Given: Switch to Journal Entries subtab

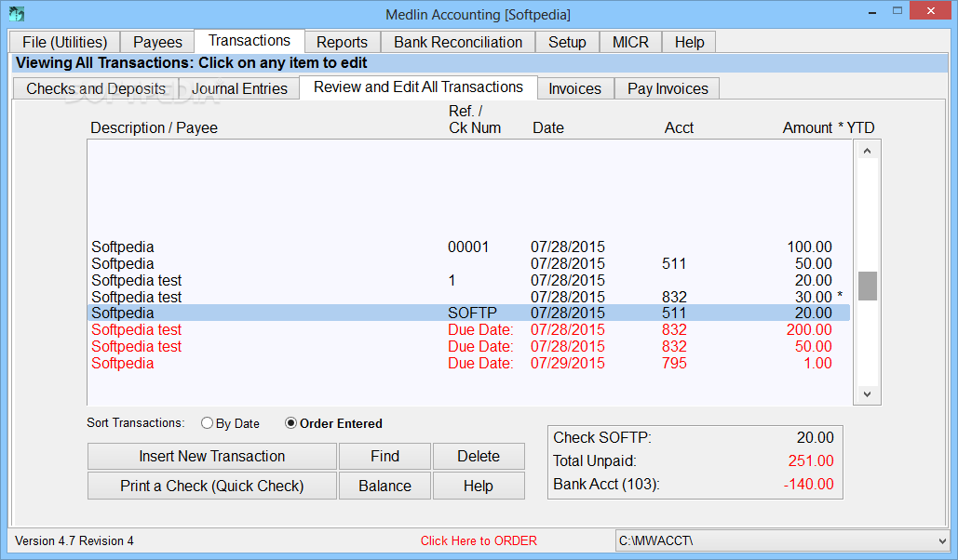Looking at the screenshot, I should [239, 88].
